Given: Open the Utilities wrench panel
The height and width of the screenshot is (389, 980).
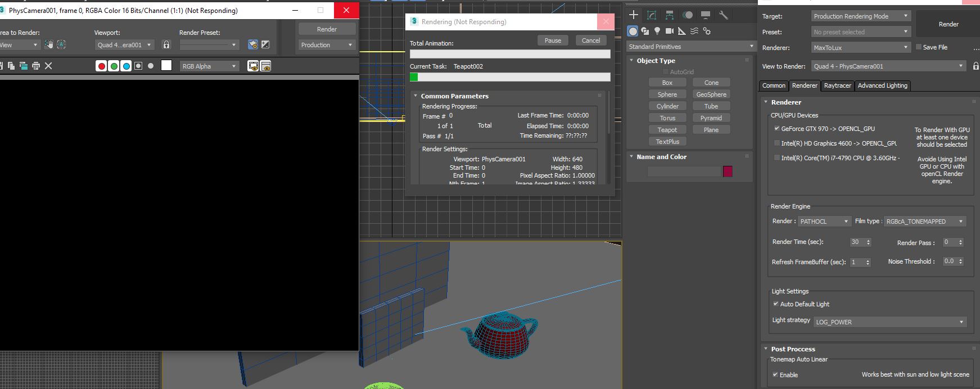Looking at the screenshot, I should [x=724, y=15].
